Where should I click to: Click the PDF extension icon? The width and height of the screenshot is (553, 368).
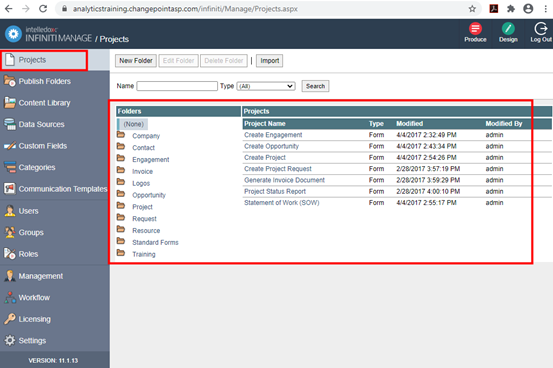pos(494,9)
